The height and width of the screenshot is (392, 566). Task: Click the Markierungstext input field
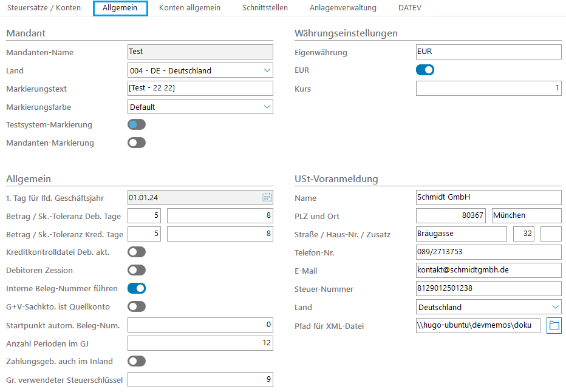(x=200, y=89)
